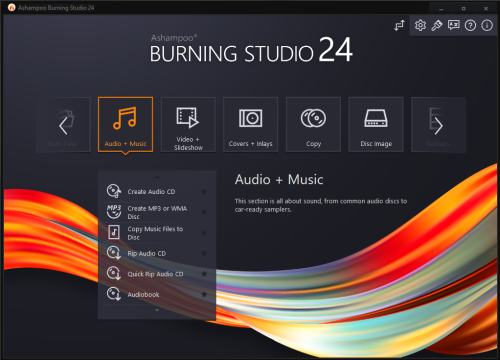The height and width of the screenshot is (360, 500).
Task: Expand list with bottom down arrow
Action: click(157, 310)
